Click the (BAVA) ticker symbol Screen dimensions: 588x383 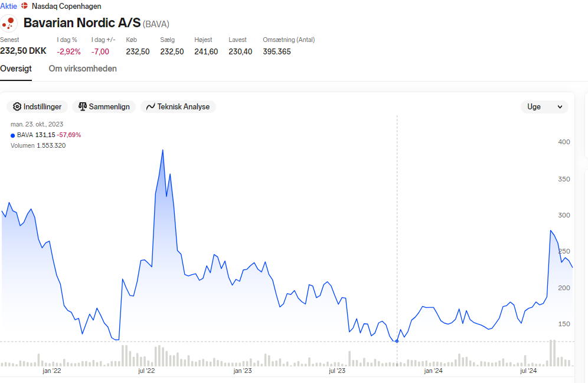tap(156, 24)
